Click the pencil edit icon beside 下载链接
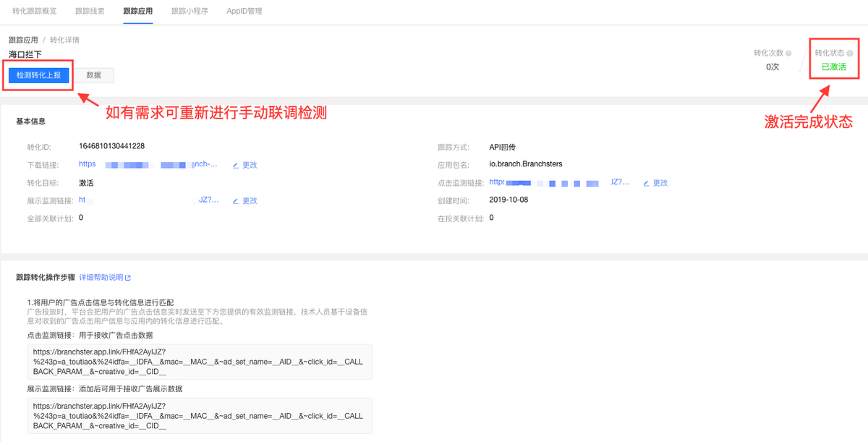 [236, 165]
